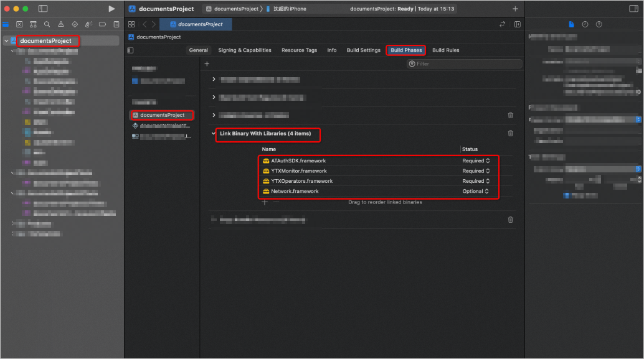Run the project with the Play button
This screenshot has height=359, width=644.
tap(111, 9)
